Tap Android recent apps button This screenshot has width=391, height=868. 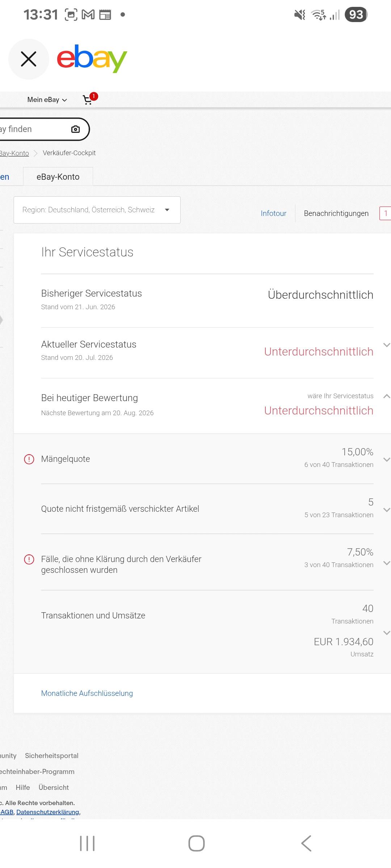[87, 843]
